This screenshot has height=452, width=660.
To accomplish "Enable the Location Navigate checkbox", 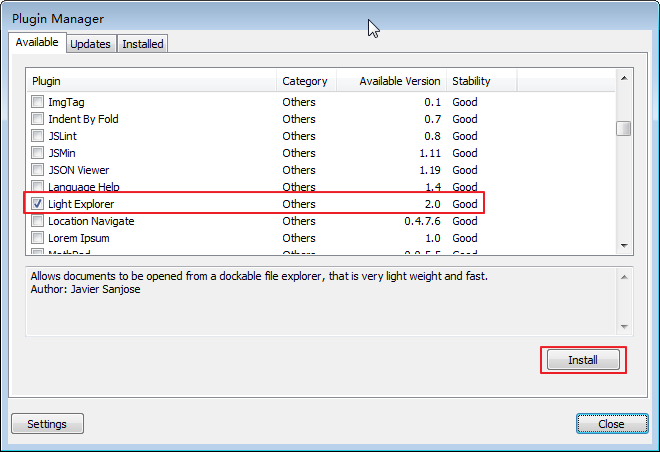I will (x=38, y=221).
